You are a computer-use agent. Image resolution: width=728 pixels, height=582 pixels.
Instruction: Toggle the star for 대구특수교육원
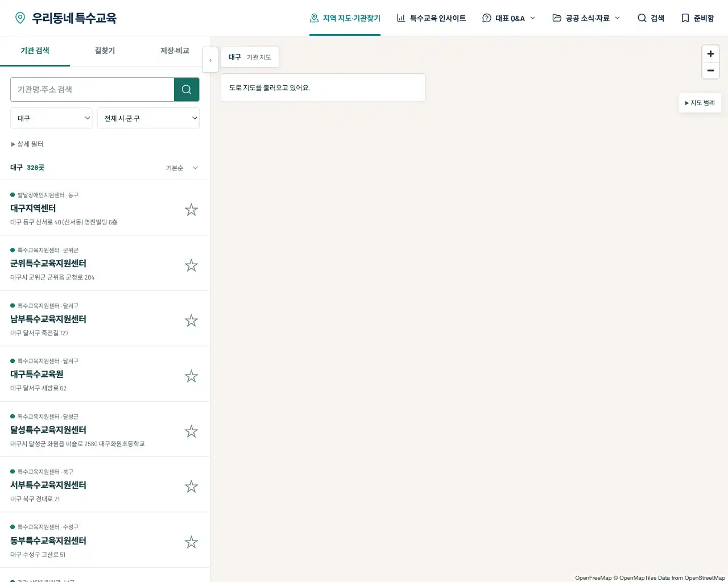(191, 376)
